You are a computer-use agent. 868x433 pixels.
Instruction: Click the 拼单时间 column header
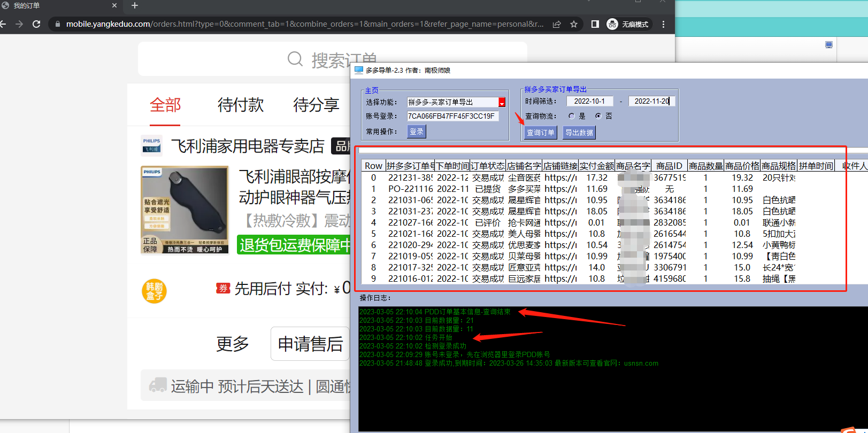(x=816, y=166)
